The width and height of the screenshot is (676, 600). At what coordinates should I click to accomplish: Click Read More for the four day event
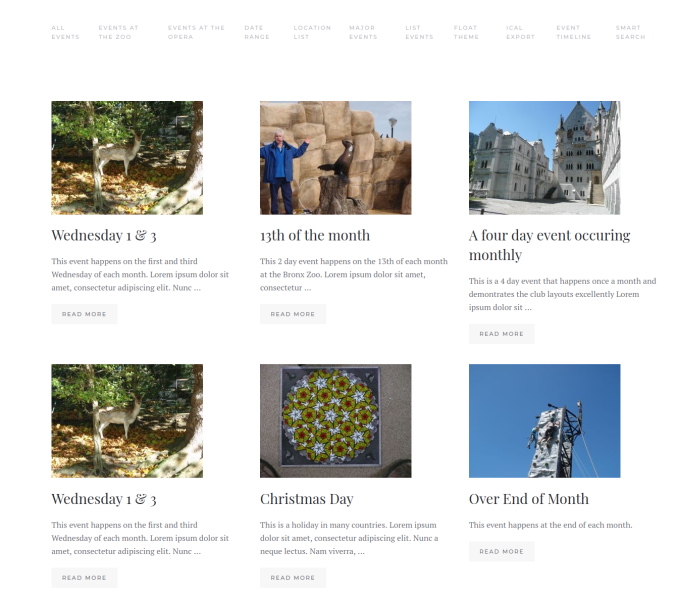(501, 334)
